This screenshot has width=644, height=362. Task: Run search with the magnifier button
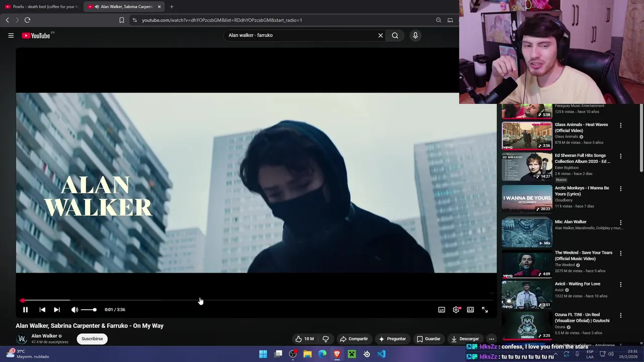[x=395, y=35]
